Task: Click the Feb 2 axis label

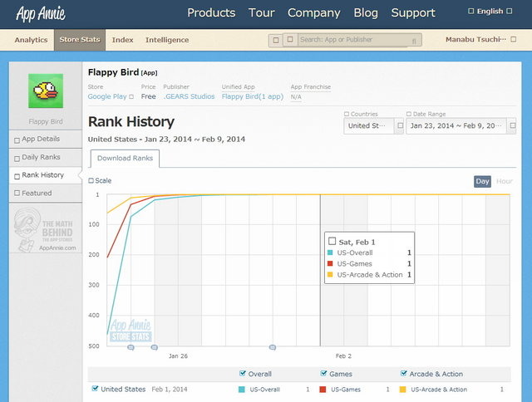Action: (x=343, y=355)
